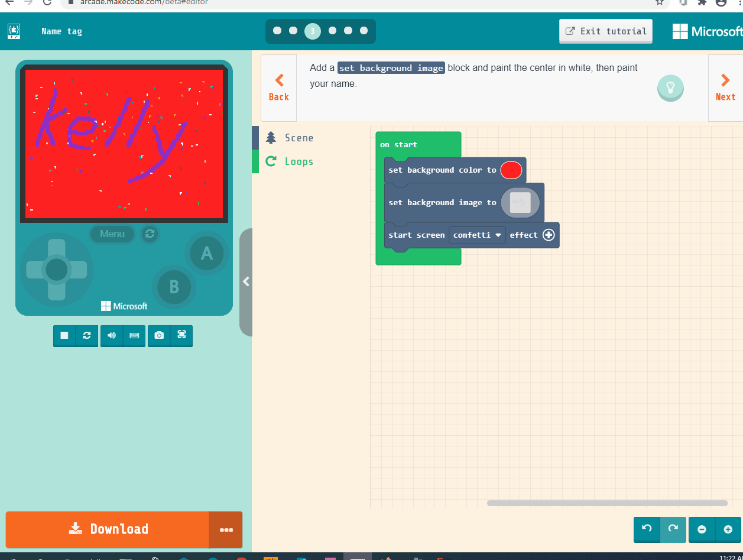This screenshot has height=560, width=743.
Task: Click the workspace horizontal scrollbar
Action: tap(607, 503)
